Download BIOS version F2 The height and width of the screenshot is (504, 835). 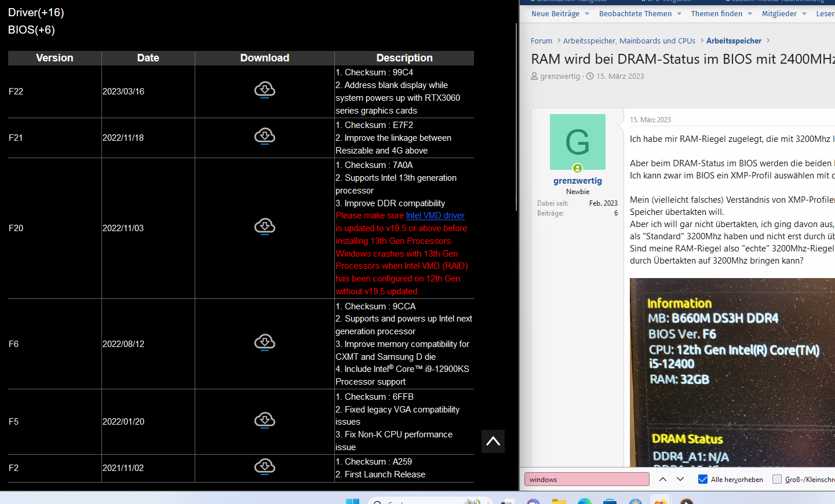point(265,466)
